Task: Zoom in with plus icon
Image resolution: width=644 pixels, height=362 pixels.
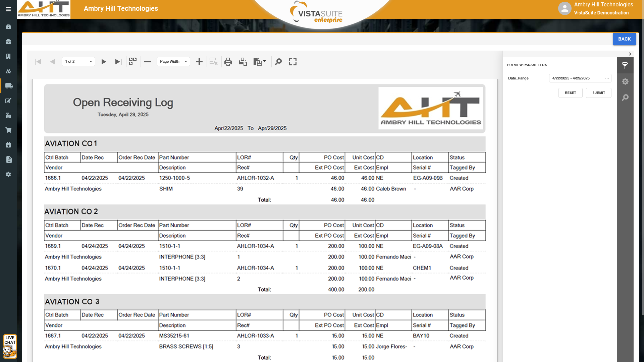Action: coord(199,62)
